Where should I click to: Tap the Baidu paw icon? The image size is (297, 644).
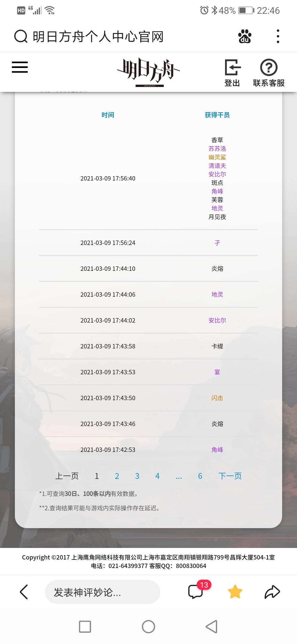[x=244, y=36]
